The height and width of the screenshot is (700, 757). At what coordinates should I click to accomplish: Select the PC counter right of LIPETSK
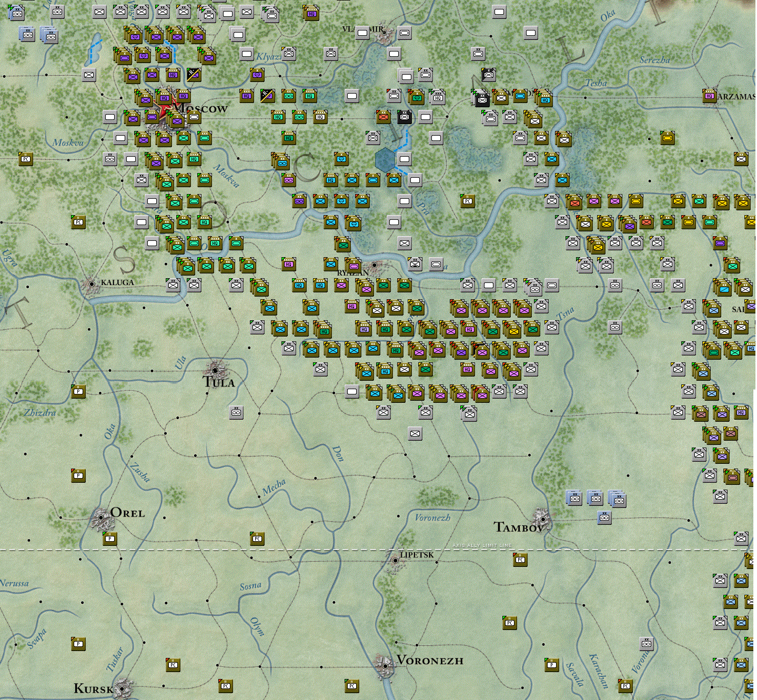point(520,560)
